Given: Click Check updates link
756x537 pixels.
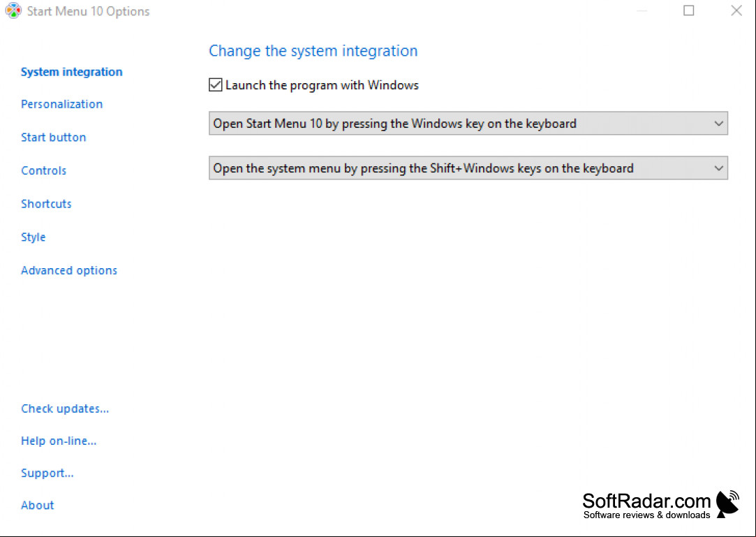Looking at the screenshot, I should pyautogui.click(x=65, y=409).
